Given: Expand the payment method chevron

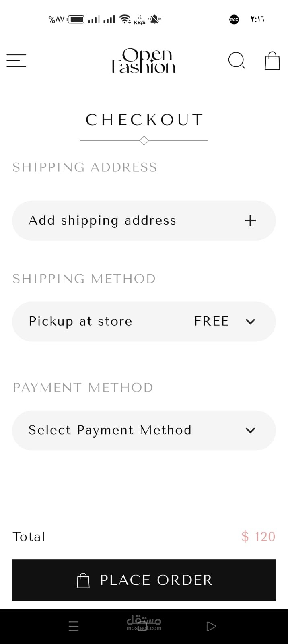Looking at the screenshot, I should (x=250, y=430).
